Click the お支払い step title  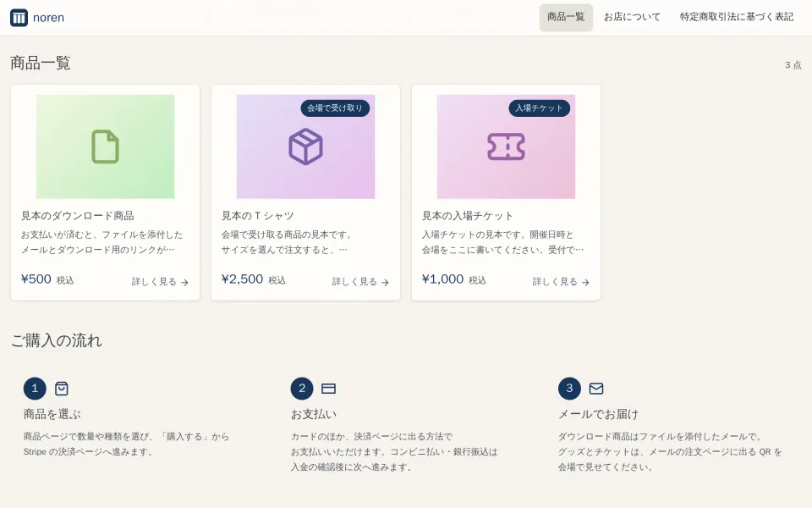tap(314, 414)
